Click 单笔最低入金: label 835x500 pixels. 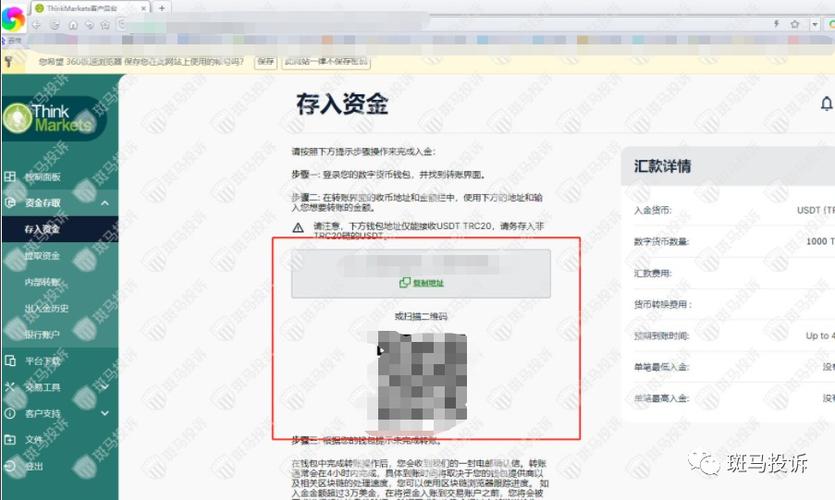tap(661, 367)
